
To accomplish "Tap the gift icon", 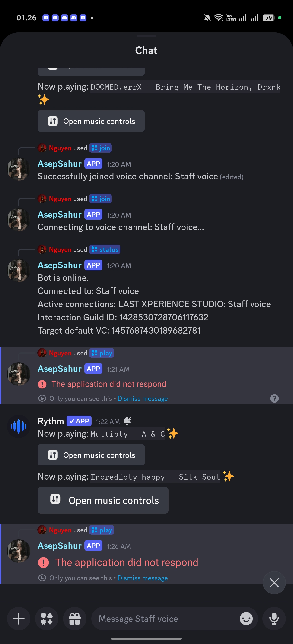I will click(x=75, y=619).
